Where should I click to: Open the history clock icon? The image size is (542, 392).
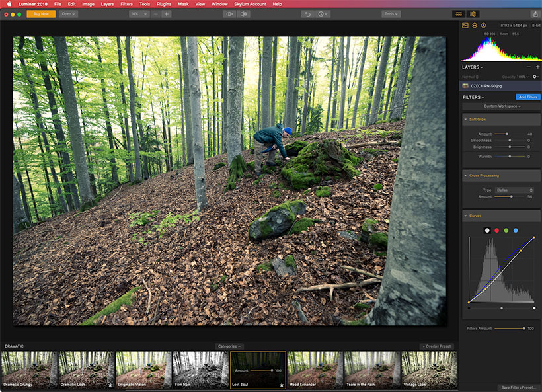click(x=323, y=14)
